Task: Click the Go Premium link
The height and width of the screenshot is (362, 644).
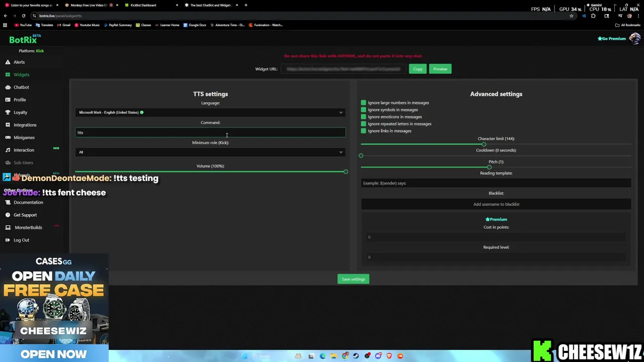Action: pos(612,39)
